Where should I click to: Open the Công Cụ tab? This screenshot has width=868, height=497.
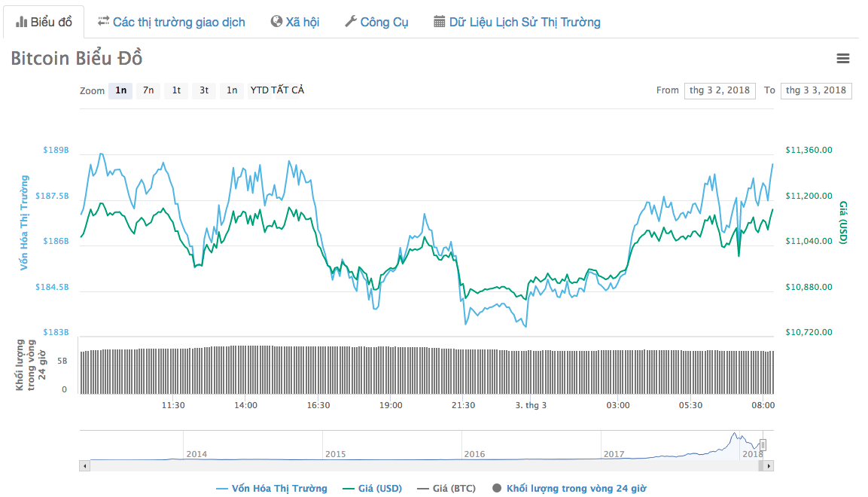point(376,22)
